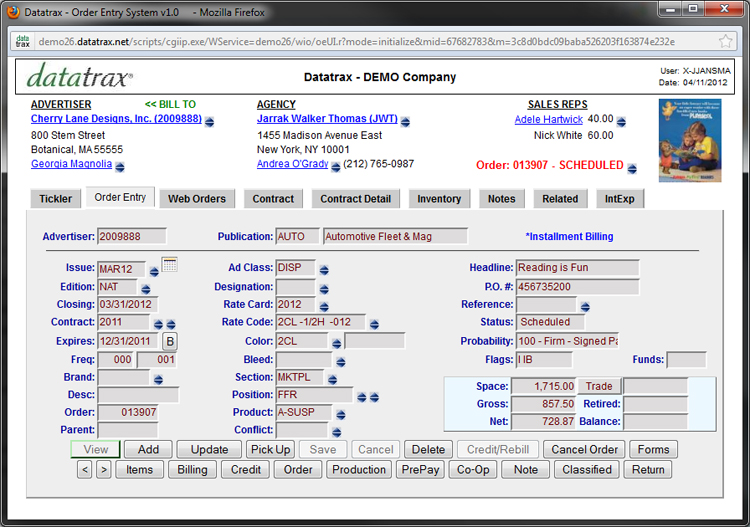Click the arrow icon next to Cherry Lane Designs

pyautogui.click(x=209, y=122)
